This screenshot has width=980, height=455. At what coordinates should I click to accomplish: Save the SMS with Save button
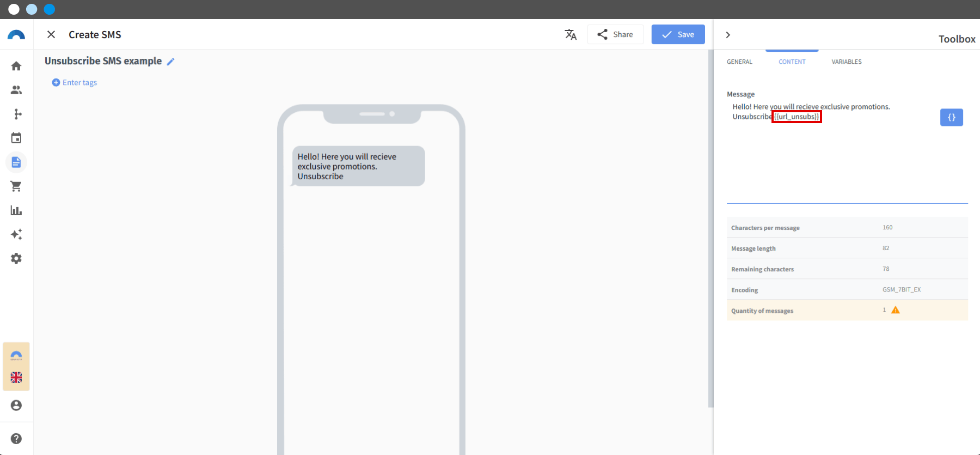(678, 34)
